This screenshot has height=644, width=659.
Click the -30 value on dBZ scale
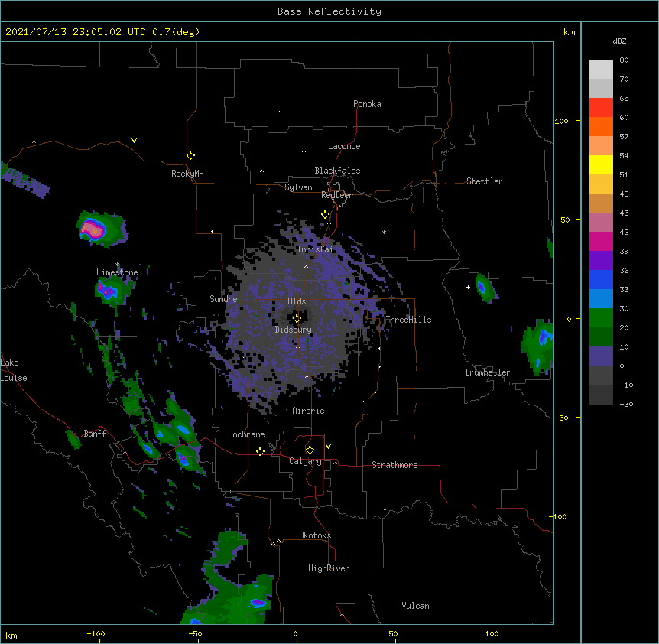(x=626, y=404)
